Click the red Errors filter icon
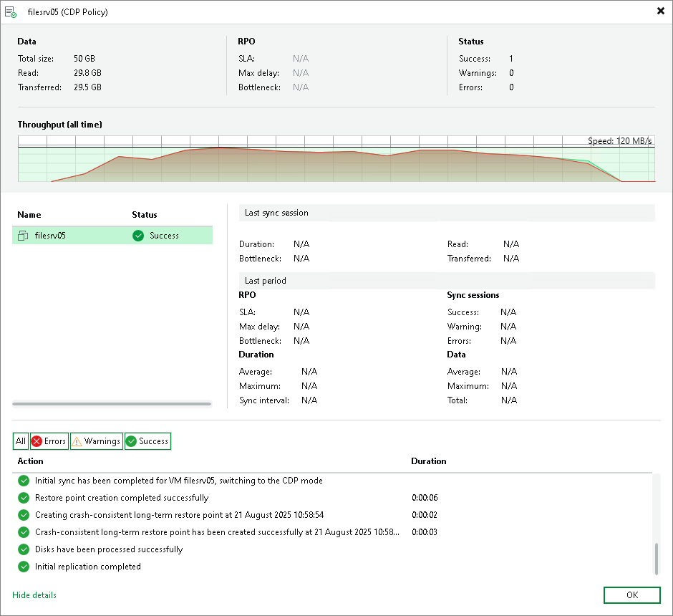The width and height of the screenshot is (673, 616). pos(37,441)
